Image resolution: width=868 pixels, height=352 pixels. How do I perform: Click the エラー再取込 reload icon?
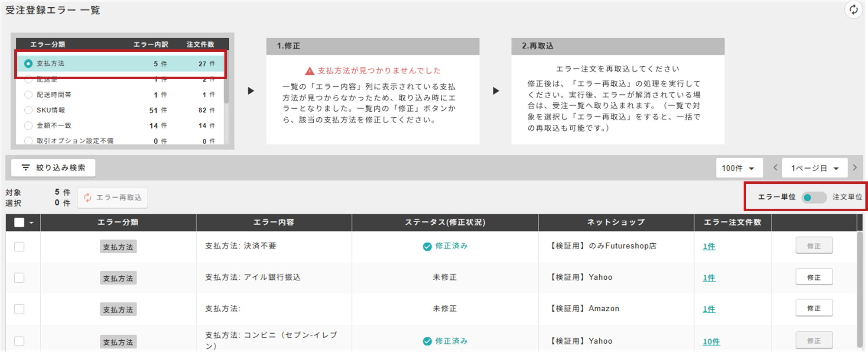pos(88,197)
